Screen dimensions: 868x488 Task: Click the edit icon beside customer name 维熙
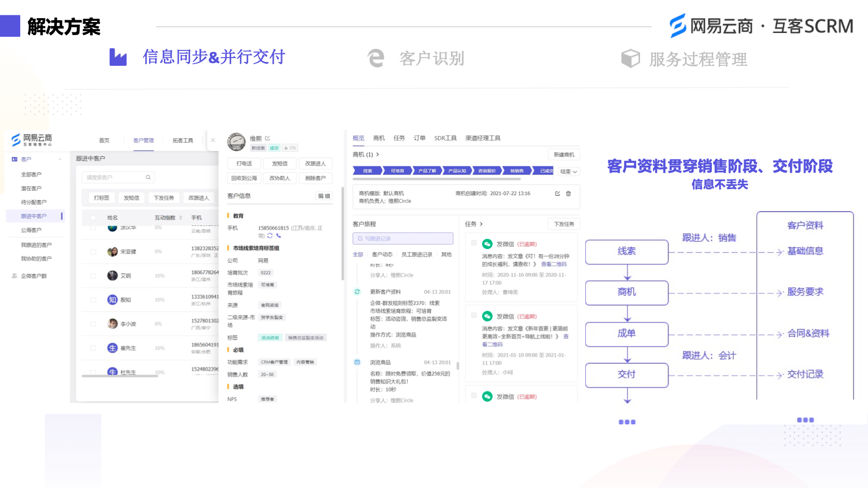point(267,138)
